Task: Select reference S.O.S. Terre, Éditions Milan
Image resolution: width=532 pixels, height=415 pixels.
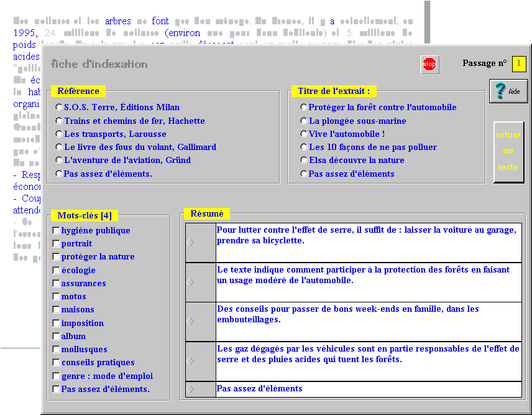Action: (59, 108)
